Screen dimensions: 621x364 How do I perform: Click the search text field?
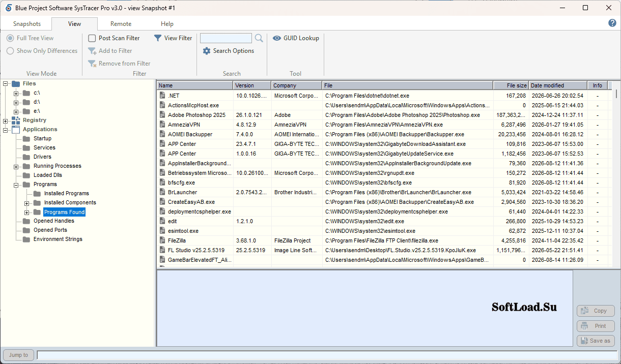pyautogui.click(x=226, y=38)
